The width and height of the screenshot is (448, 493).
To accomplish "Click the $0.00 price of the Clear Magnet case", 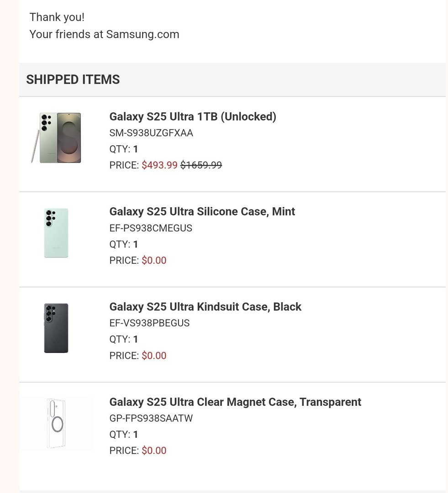I will tap(154, 451).
